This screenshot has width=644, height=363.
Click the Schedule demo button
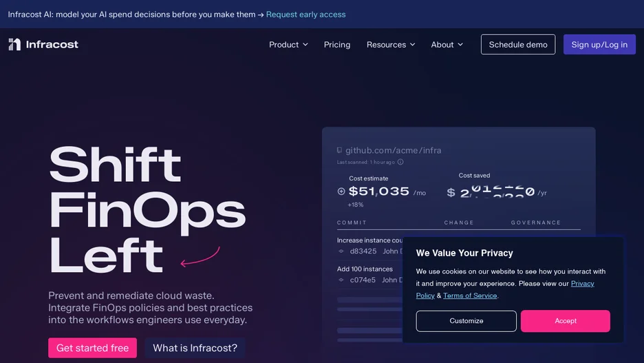[x=518, y=44]
